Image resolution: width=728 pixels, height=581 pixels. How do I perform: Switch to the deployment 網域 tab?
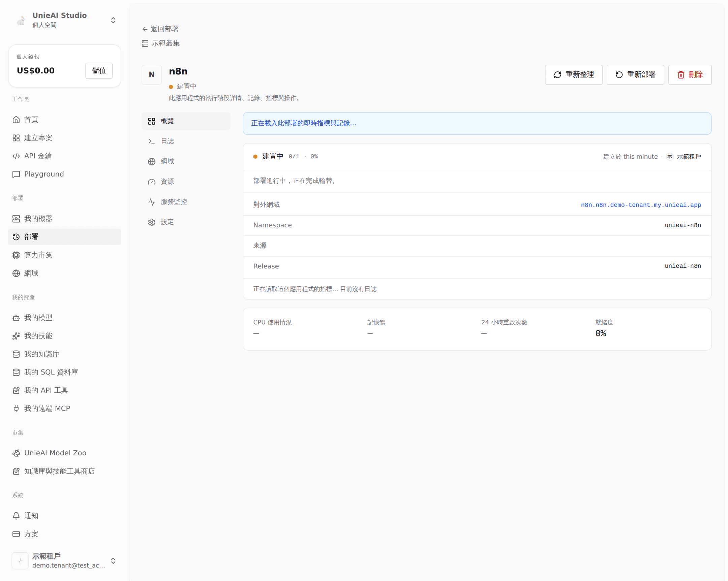(186, 161)
